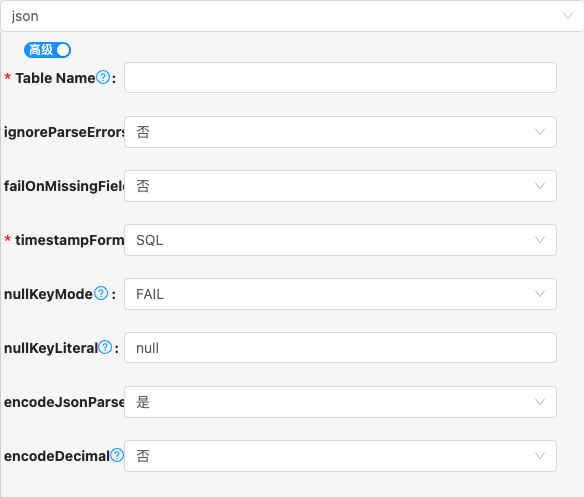Click the nullKeyMode help icon

[101, 294]
